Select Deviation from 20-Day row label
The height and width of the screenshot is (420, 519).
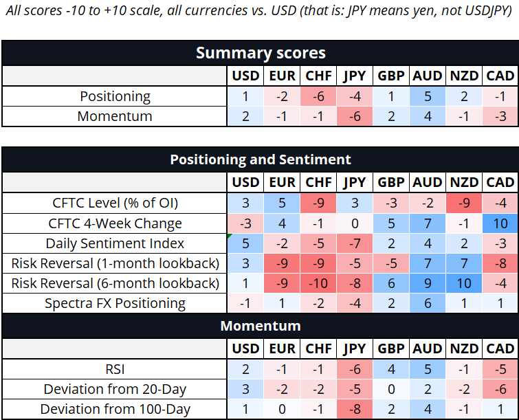(x=115, y=389)
